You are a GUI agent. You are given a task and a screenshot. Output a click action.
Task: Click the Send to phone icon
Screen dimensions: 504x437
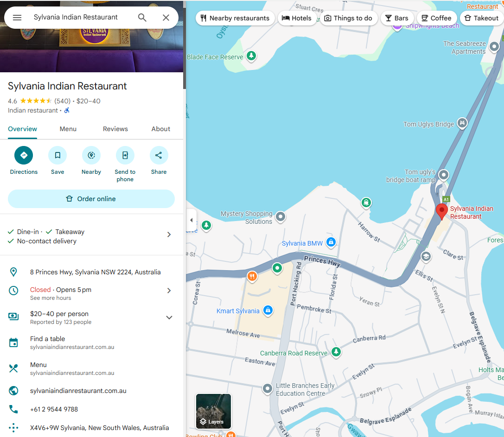[x=125, y=155]
